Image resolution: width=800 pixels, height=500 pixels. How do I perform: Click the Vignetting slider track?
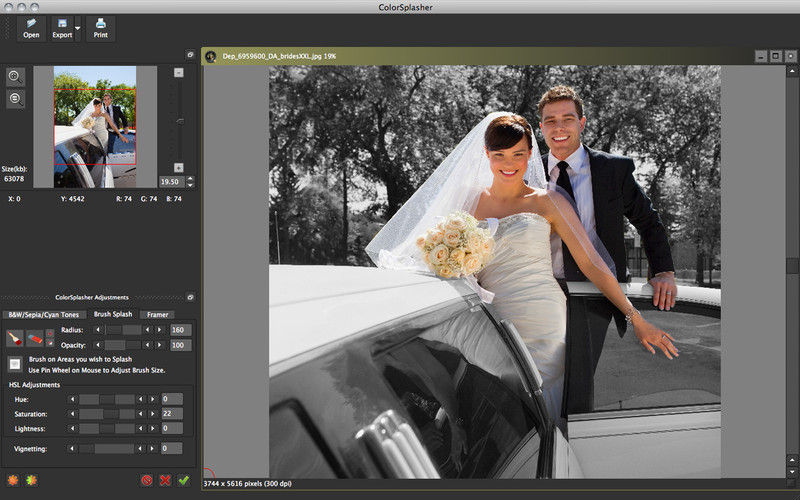pos(107,448)
